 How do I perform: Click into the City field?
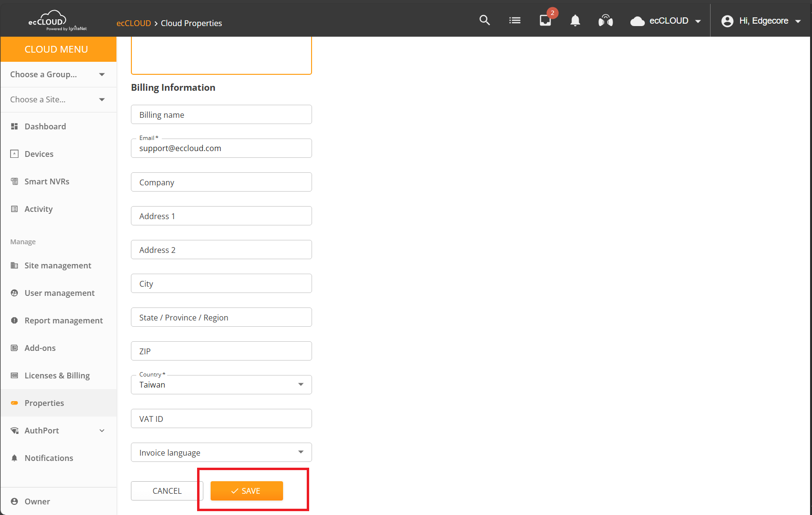click(x=221, y=283)
